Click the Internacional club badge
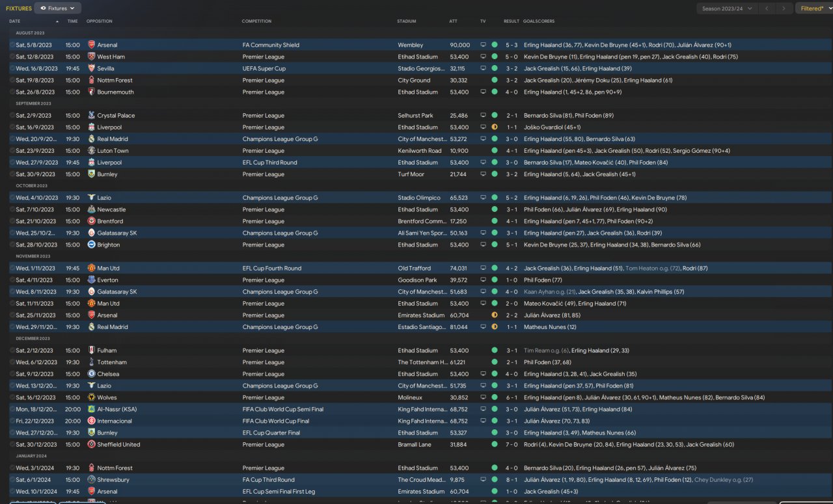Screen dimensions: 833x504 point(92,421)
